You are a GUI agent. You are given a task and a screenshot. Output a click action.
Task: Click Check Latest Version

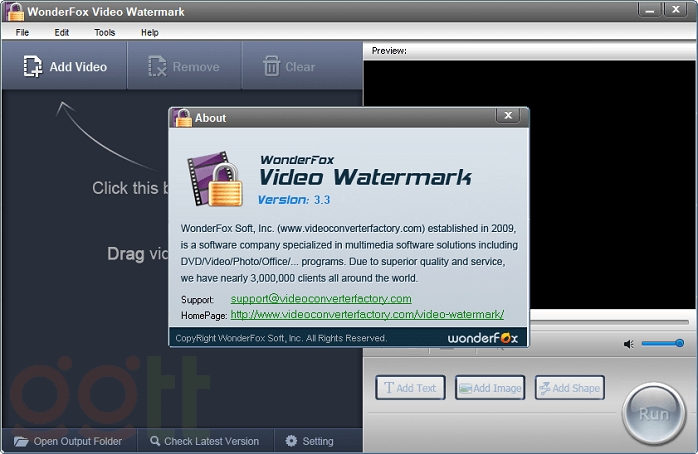click(x=204, y=441)
